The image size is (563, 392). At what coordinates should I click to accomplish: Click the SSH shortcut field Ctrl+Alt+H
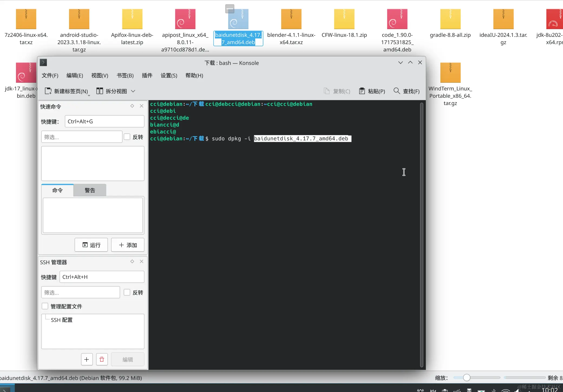(102, 277)
